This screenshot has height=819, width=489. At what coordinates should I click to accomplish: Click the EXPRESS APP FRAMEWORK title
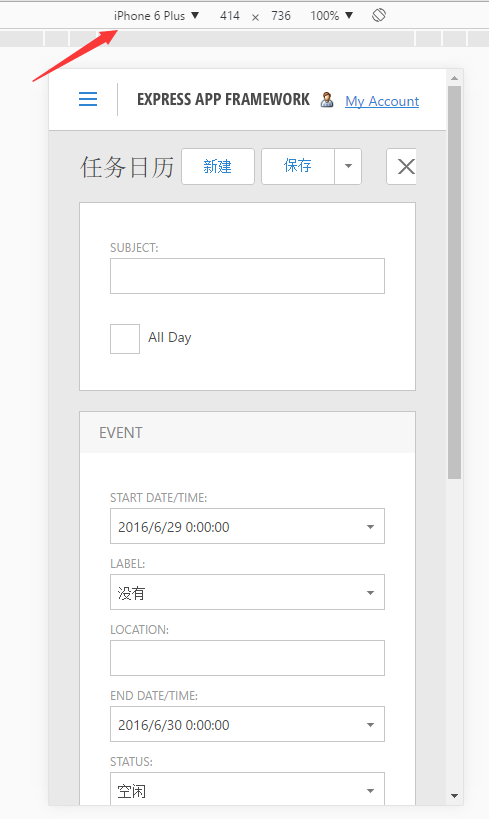[x=223, y=99]
